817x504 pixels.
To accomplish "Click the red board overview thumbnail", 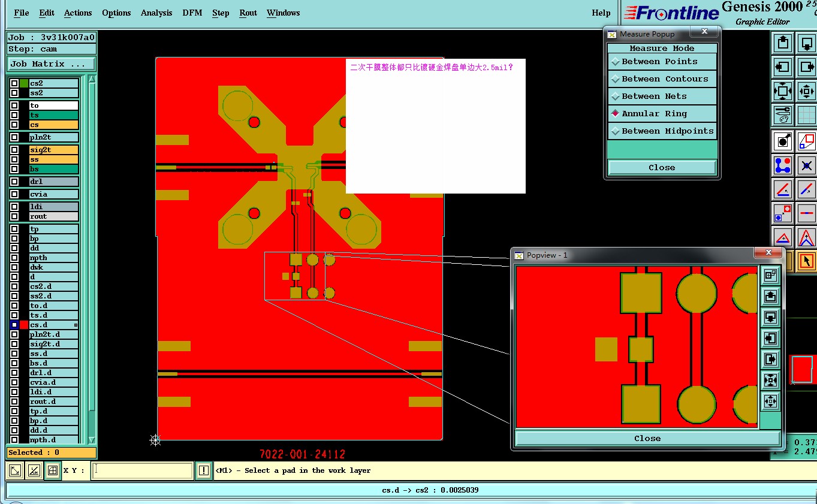I will click(x=802, y=369).
